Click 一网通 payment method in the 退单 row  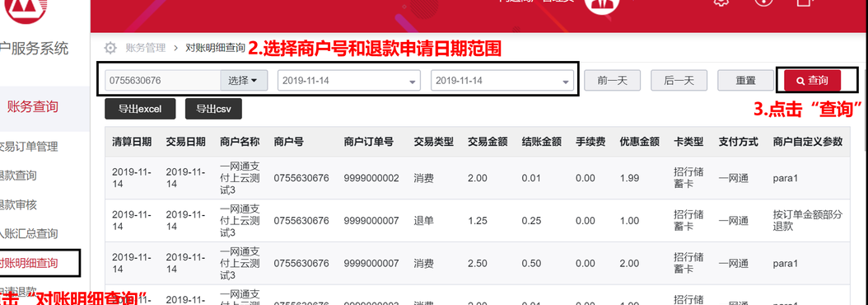click(x=734, y=221)
